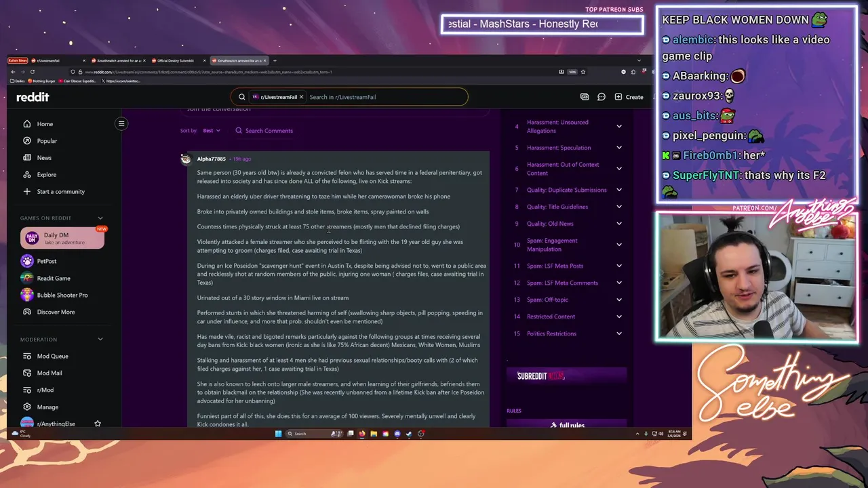Reload the page in the browser
The image size is (868, 488).
(x=32, y=72)
